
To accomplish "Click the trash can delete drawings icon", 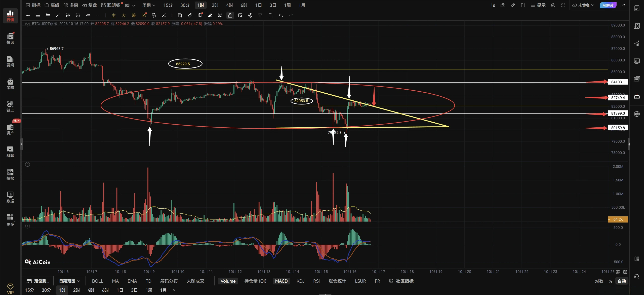I will [x=270, y=15].
